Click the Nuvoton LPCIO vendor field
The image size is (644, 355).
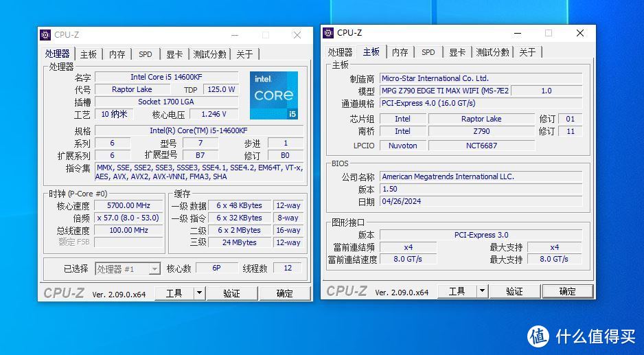click(x=402, y=146)
